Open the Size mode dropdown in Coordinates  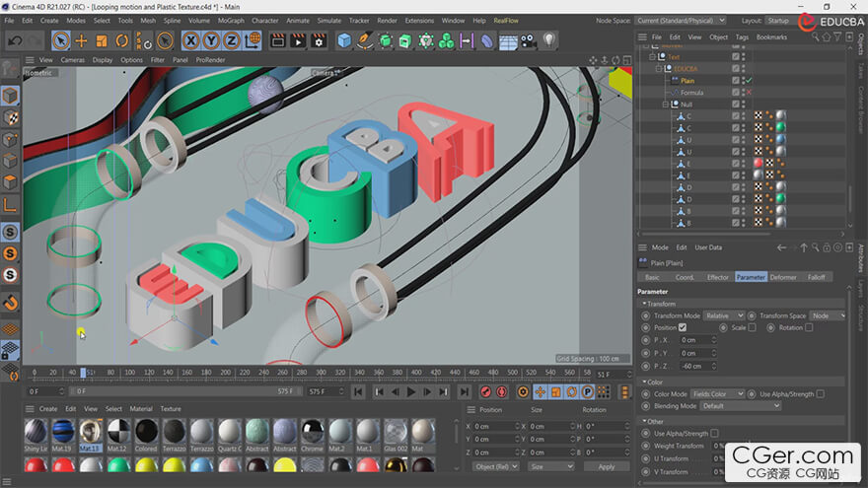coord(550,466)
